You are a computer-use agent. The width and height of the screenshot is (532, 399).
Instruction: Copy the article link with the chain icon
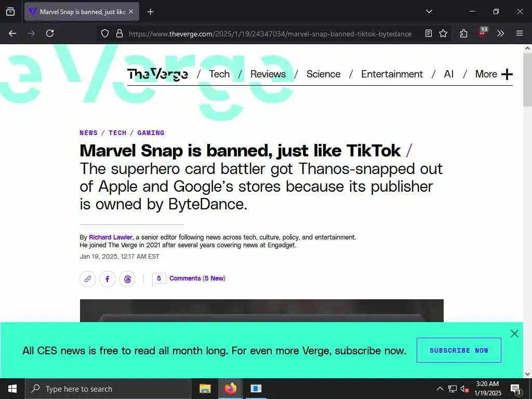tap(87, 279)
